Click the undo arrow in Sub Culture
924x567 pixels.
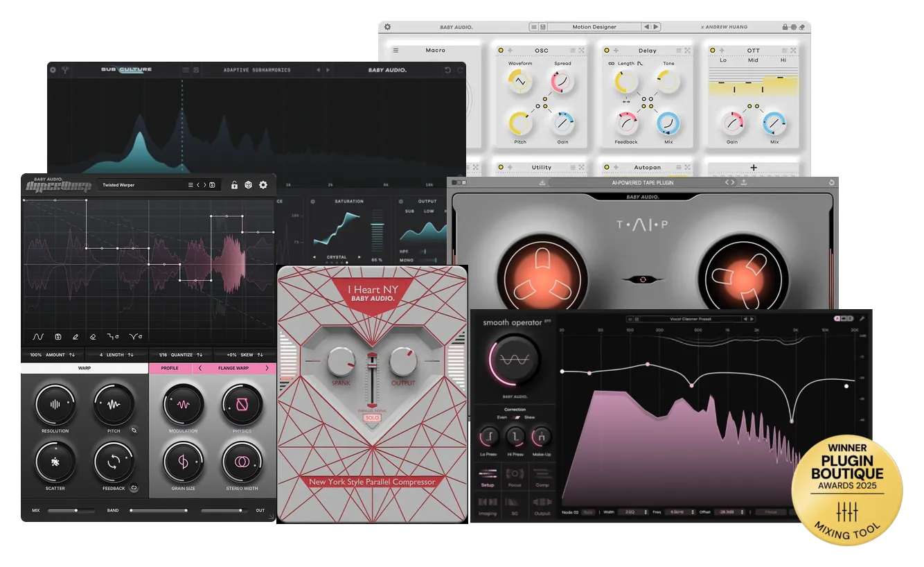pyautogui.click(x=447, y=70)
